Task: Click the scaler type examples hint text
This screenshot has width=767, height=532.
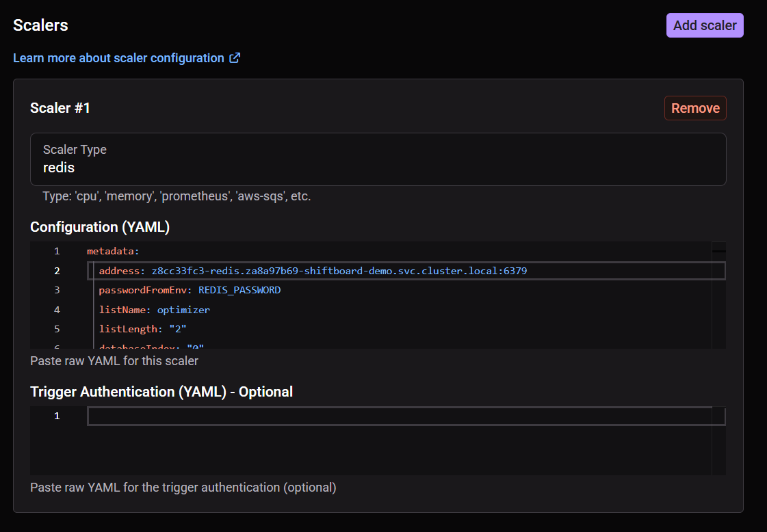Action: pos(177,196)
